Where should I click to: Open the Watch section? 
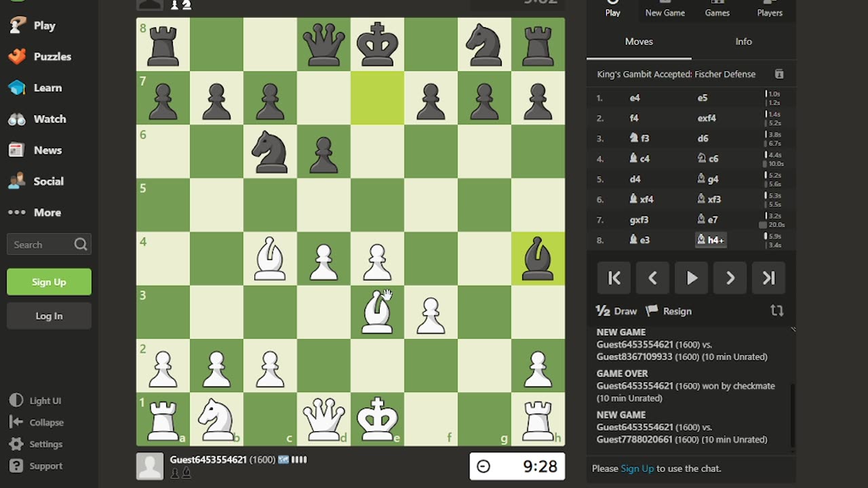point(37,119)
